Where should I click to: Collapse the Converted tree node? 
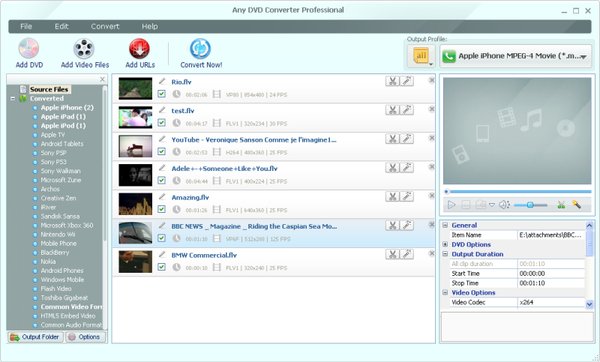(x=13, y=98)
